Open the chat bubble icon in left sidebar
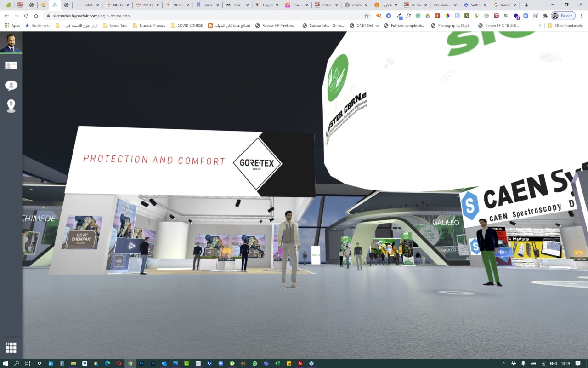This screenshot has width=588, height=368. 11,86
